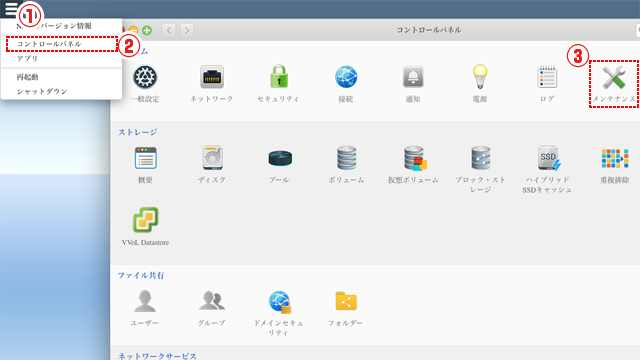
Task: Open the プール icon
Action: 280,158
